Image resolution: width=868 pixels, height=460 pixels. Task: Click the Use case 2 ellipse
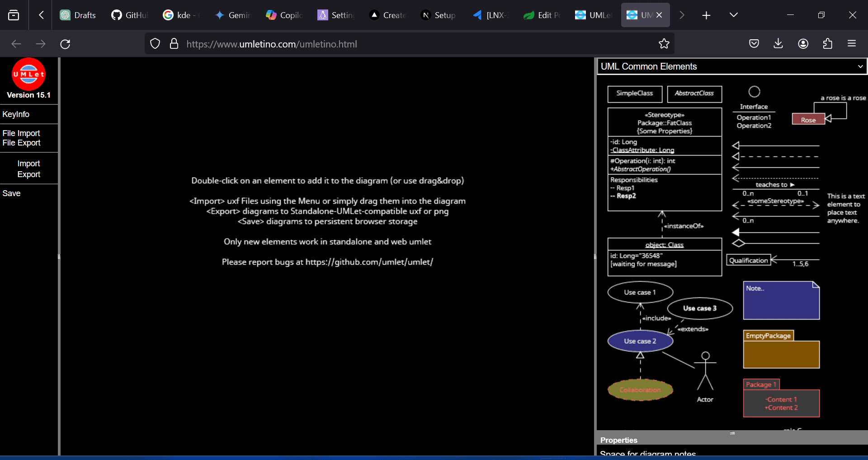[640, 341]
